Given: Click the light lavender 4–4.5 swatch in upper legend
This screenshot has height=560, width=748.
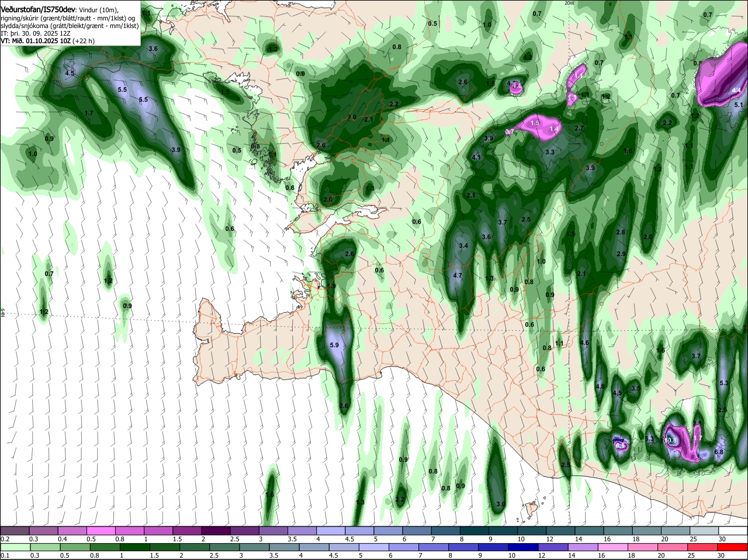Looking at the screenshot, I should (332, 530).
